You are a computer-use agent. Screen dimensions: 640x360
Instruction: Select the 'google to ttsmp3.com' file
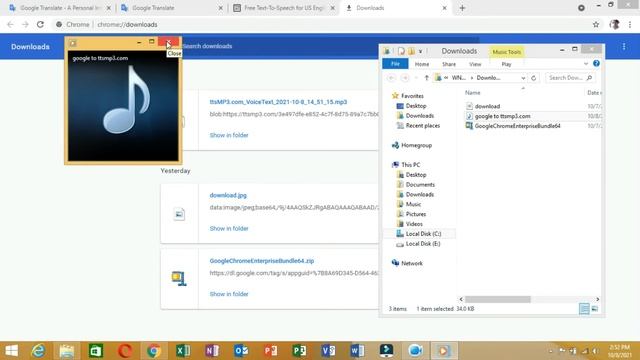[x=502, y=116]
